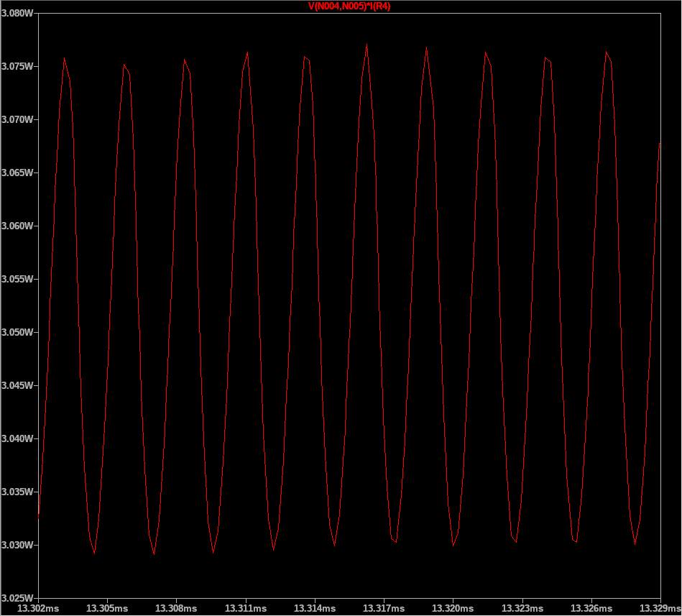Click the 3.060W vertical axis label
Viewport: 682px width, 616px height.
click(x=17, y=226)
